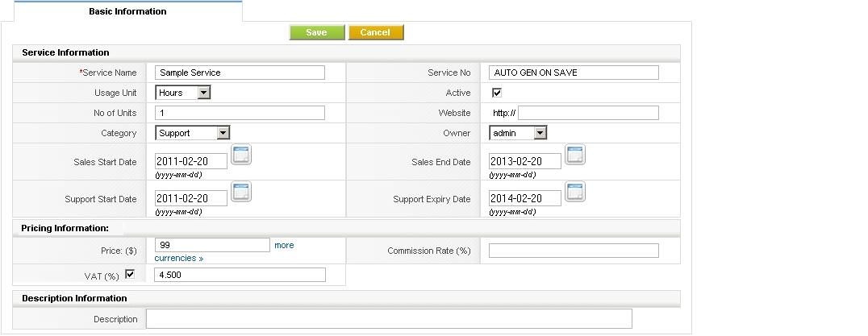Switch to the Basic Information tab
Viewport: 868px width, 336px height.
click(128, 11)
